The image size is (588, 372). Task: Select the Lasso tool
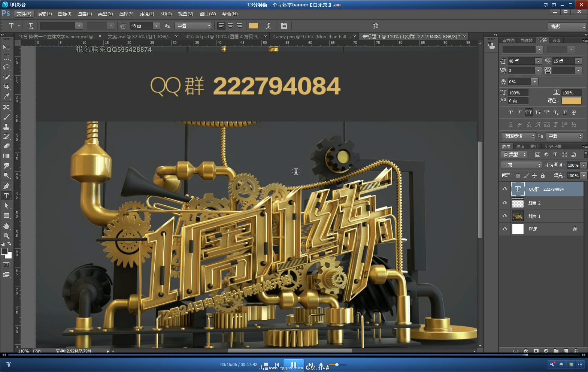click(6, 67)
